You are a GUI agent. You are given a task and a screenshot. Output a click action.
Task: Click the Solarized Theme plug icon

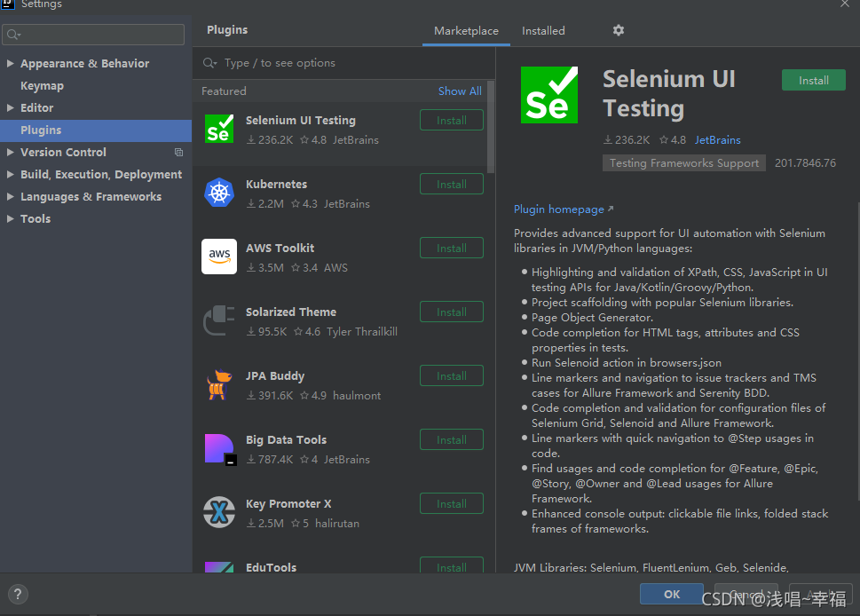coord(218,320)
